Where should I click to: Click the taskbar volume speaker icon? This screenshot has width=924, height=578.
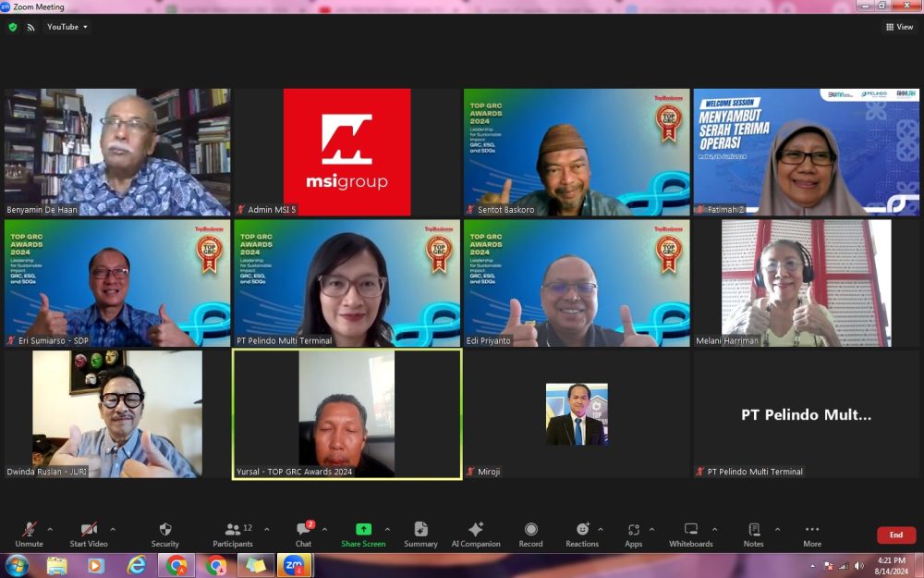click(x=858, y=566)
